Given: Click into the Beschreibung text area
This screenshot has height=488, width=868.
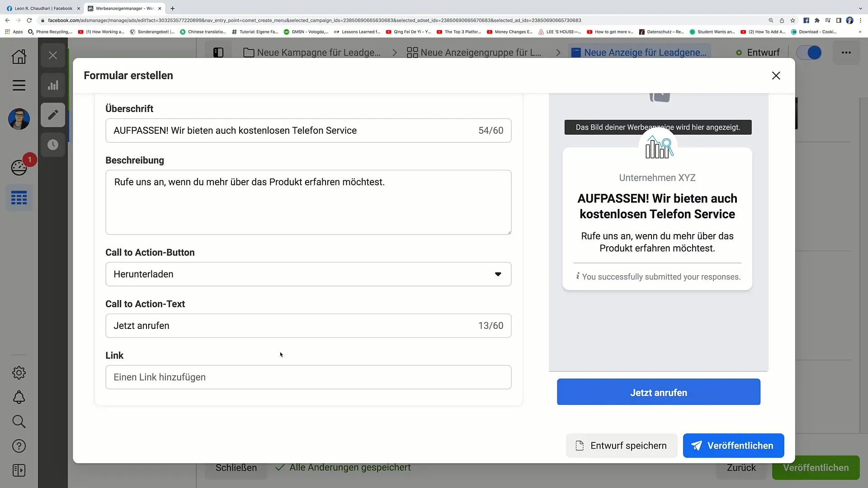Looking at the screenshot, I should pos(308,202).
